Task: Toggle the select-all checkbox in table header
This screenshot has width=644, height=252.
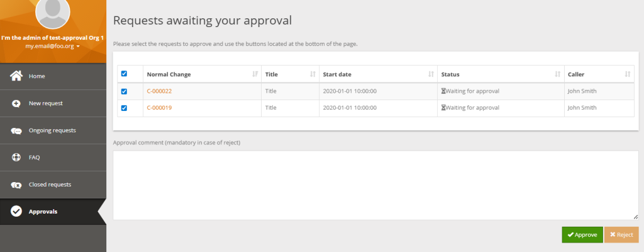Action: coord(124,74)
